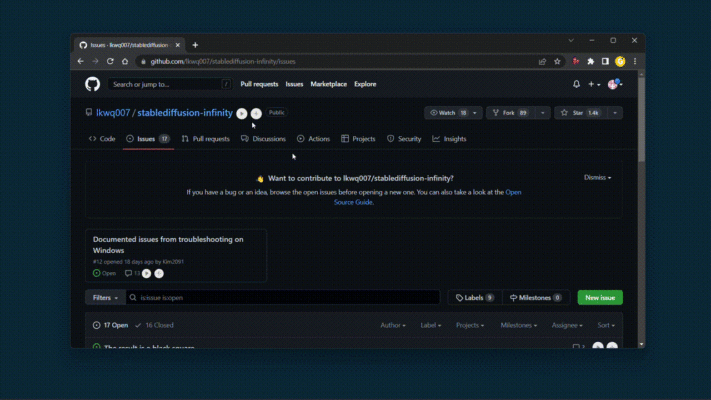Open the notifications bell

[576, 84]
